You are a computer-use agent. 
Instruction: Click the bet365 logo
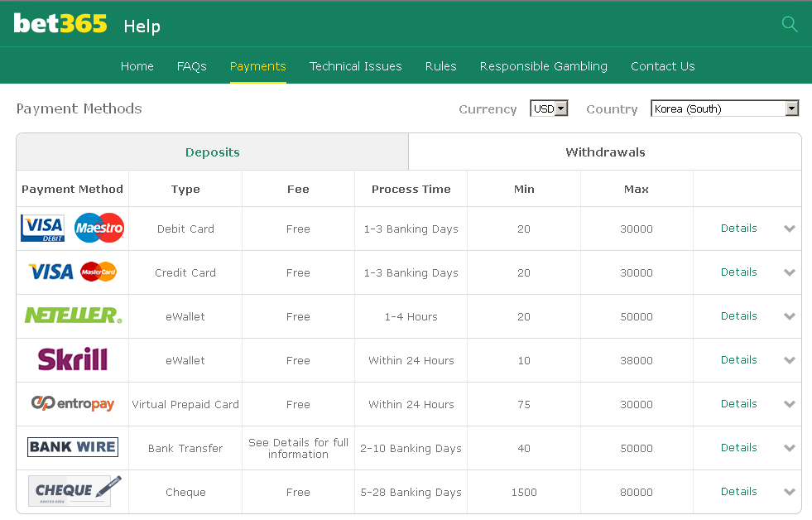[x=60, y=23]
